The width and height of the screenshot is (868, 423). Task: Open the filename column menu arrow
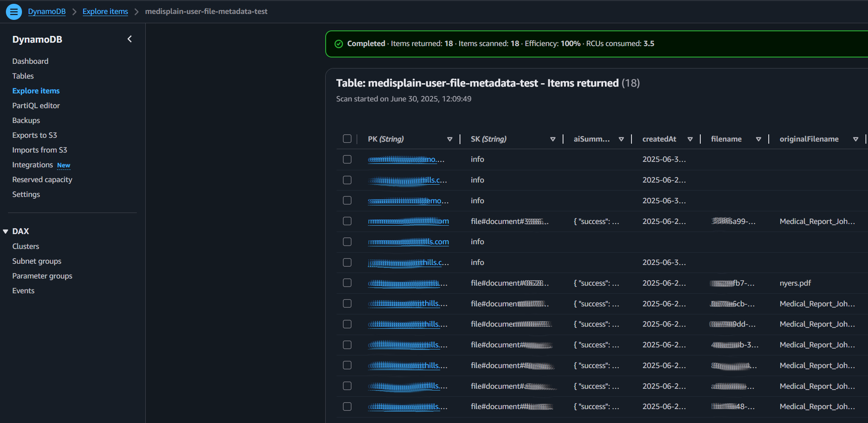(759, 139)
